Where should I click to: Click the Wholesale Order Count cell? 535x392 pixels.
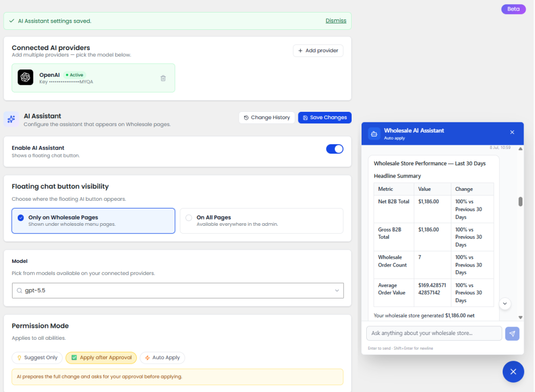click(x=394, y=265)
